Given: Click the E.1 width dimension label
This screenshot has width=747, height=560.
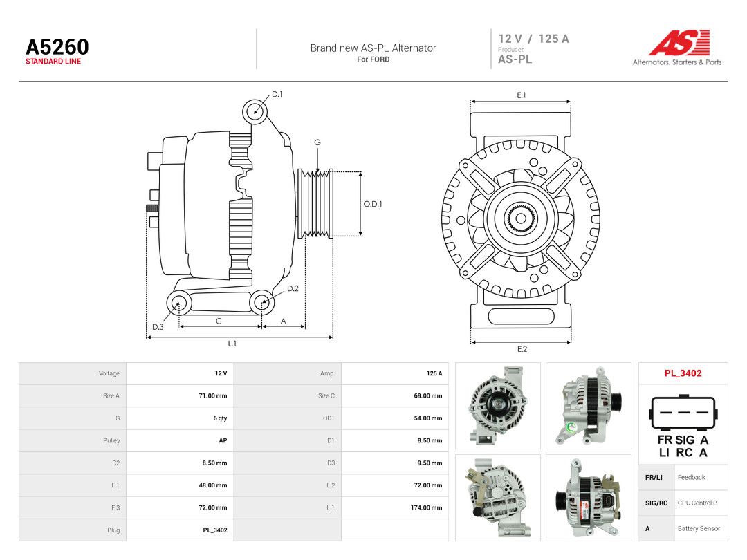Looking at the screenshot, I should point(522,95).
